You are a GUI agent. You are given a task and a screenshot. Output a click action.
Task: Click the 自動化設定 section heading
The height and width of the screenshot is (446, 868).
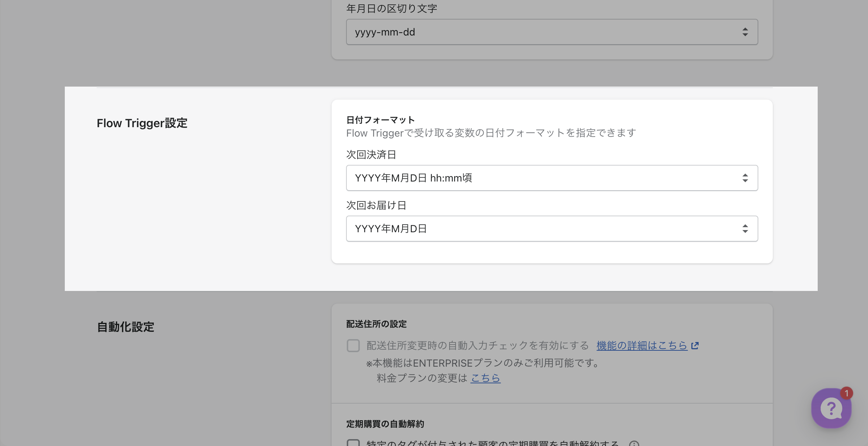coord(126,327)
